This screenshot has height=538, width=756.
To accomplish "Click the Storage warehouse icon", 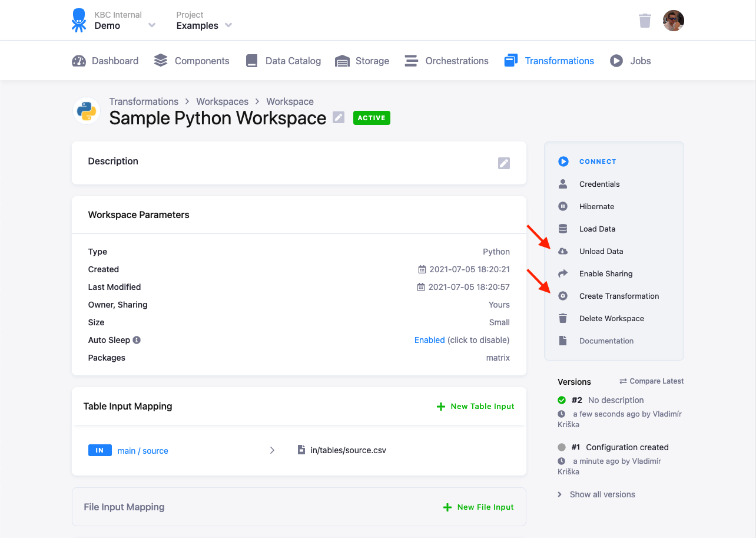I will click(342, 61).
